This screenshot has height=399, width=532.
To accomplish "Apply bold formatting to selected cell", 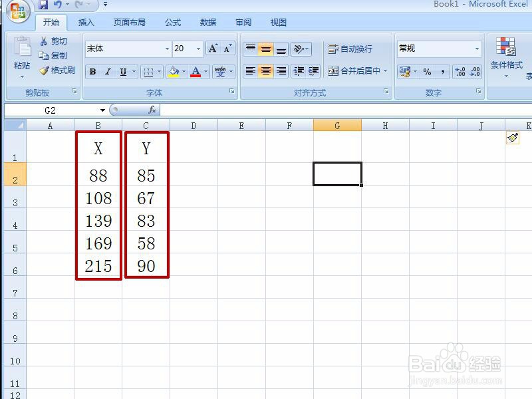I will 92,71.
